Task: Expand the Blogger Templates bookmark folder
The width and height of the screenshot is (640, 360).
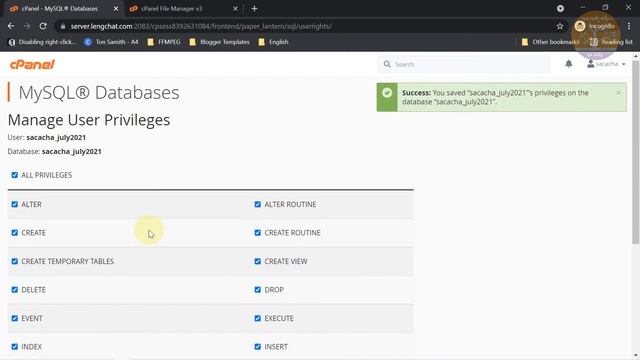Action: [219, 42]
